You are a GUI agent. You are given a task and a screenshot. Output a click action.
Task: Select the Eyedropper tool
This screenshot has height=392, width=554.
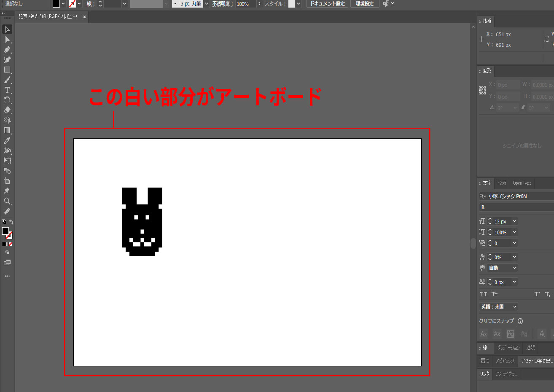click(7, 140)
